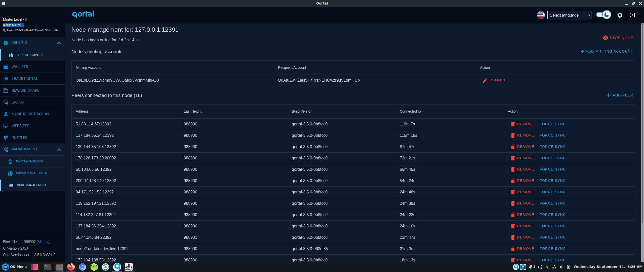Click the US flag language icon
The height and width of the screenshot is (272, 644).
541,15
